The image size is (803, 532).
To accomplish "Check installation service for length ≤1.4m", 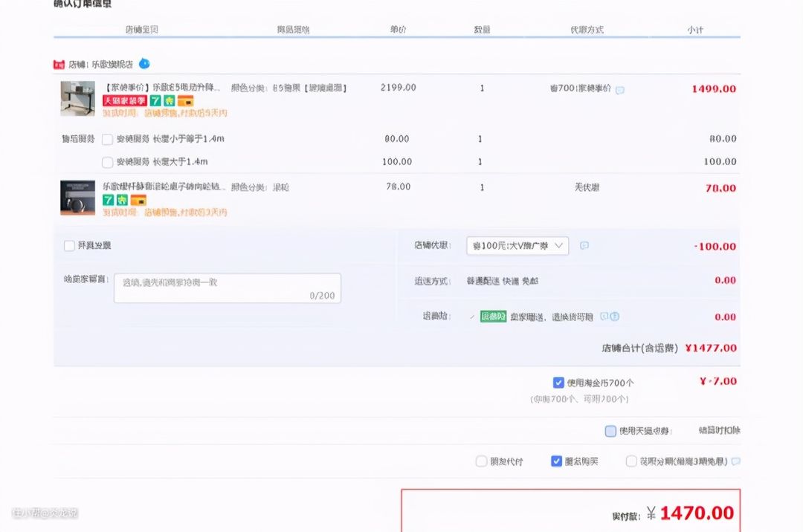I will click(x=108, y=139).
